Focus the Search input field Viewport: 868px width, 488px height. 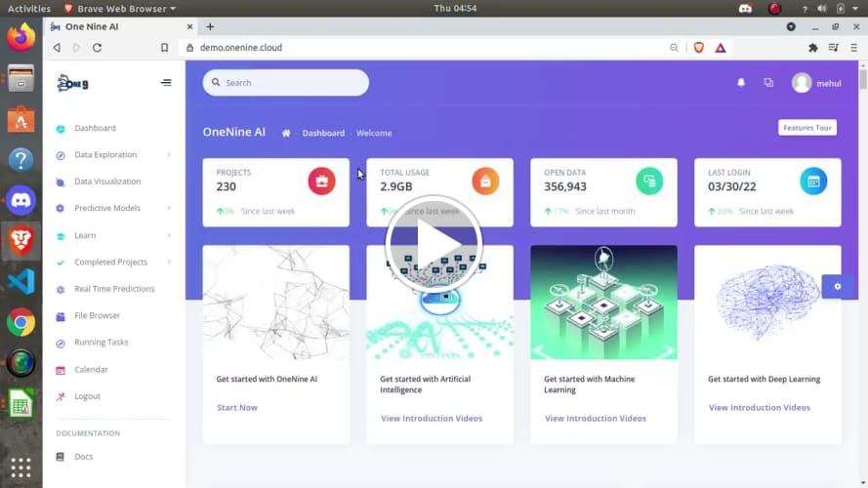[286, 82]
